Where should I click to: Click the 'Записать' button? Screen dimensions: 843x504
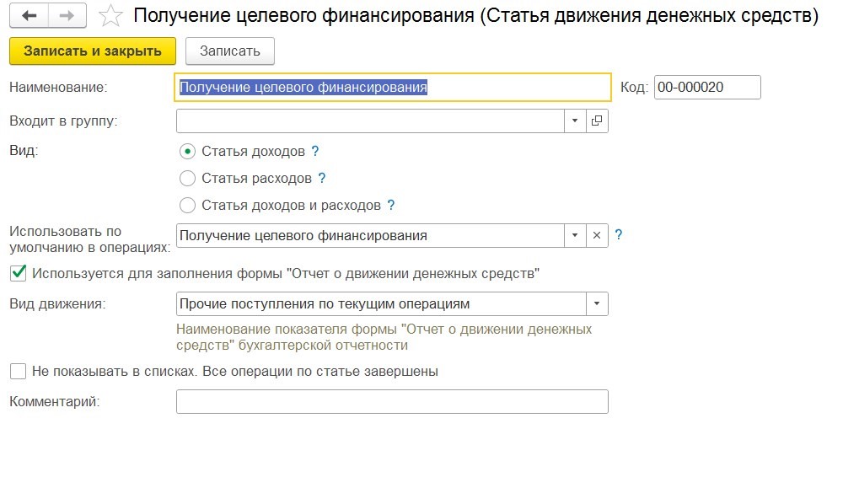(229, 51)
